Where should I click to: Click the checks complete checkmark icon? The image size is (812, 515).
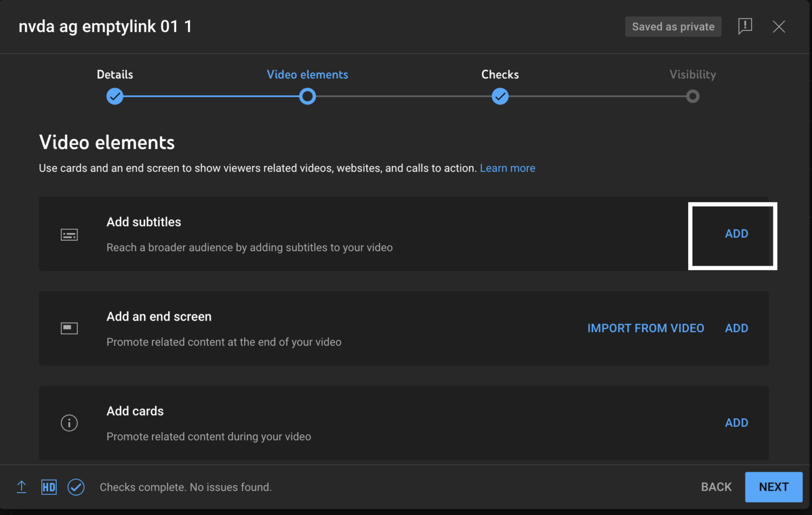(76, 487)
